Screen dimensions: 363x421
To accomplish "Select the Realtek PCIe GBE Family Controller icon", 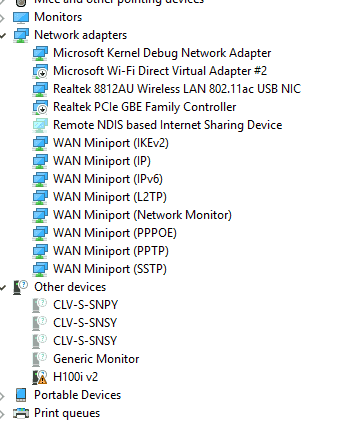I will coord(40,107).
